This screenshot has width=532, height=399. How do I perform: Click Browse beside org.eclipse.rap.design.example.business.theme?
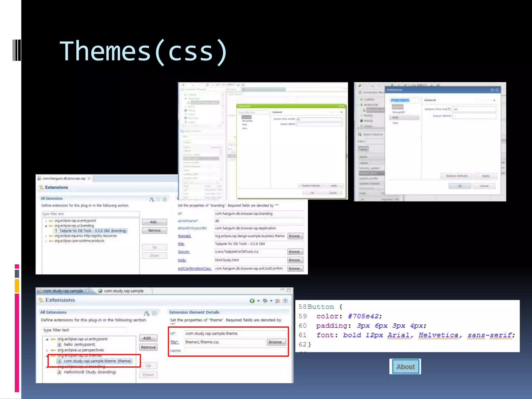click(x=295, y=236)
